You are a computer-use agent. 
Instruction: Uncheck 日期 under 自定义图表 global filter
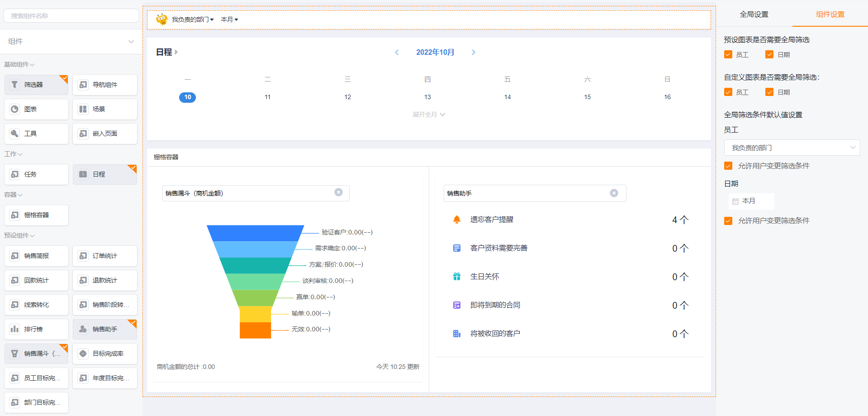pos(769,92)
